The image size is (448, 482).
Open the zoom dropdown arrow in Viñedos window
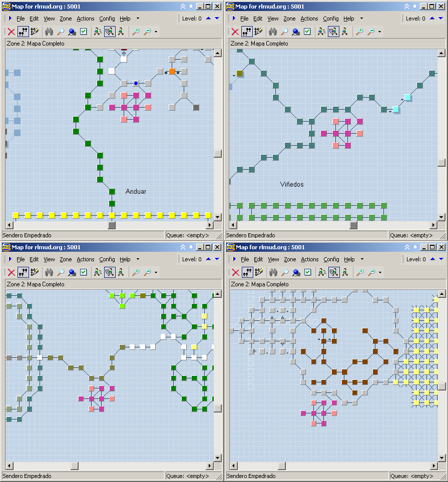click(380, 32)
